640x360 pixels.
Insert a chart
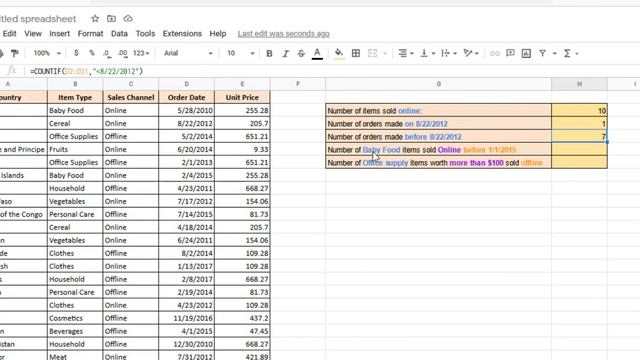pos(526,53)
